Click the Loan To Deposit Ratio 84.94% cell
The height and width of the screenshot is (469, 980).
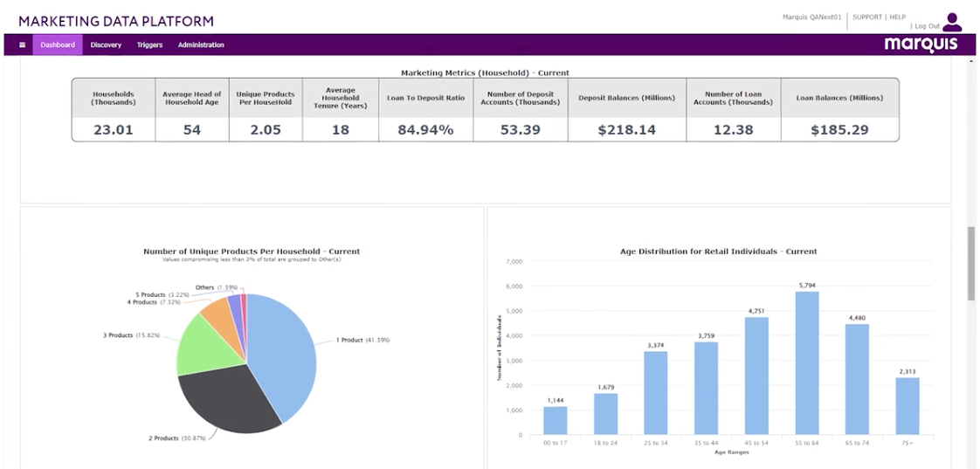tap(425, 130)
